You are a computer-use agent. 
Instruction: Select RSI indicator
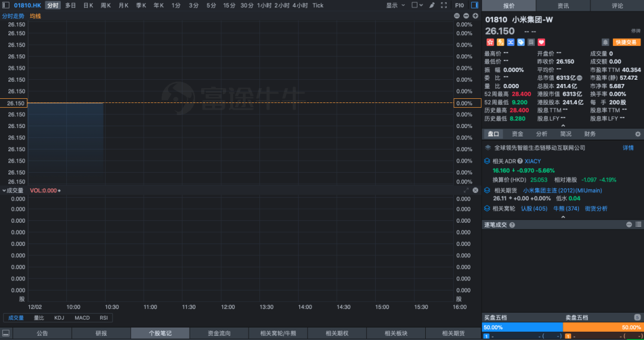coord(104,318)
